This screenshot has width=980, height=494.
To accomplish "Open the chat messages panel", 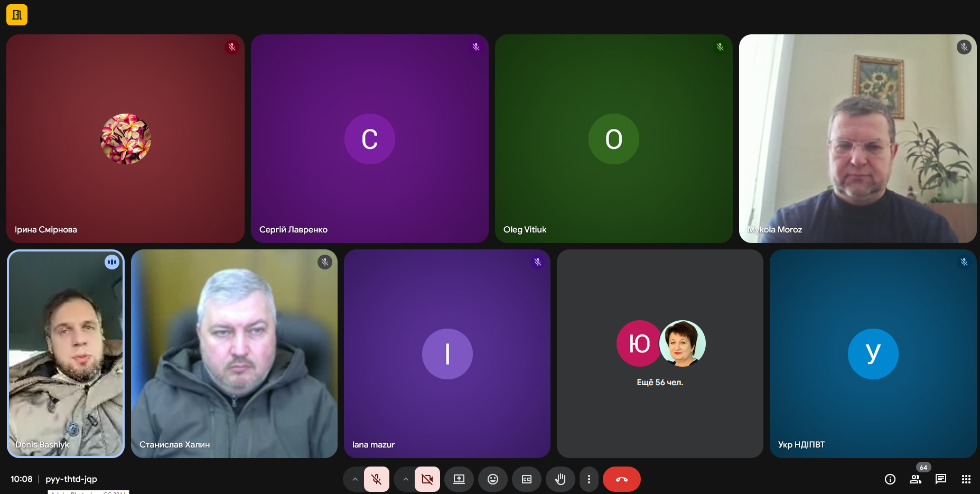I will (941, 479).
